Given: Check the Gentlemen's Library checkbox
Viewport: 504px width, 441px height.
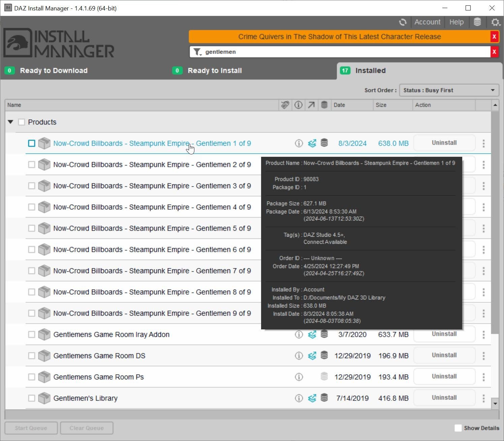Looking at the screenshot, I should 32,398.
